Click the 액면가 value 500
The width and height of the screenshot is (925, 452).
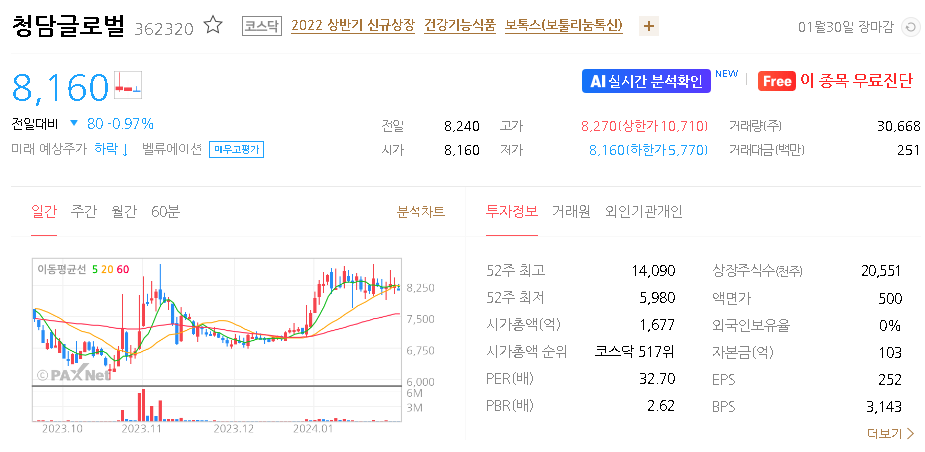tap(890, 298)
